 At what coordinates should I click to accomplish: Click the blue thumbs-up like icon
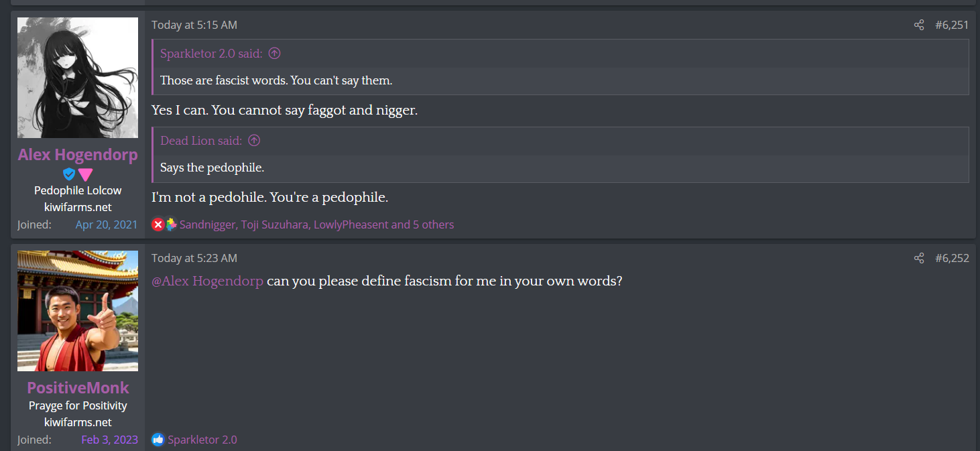(158, 440)
